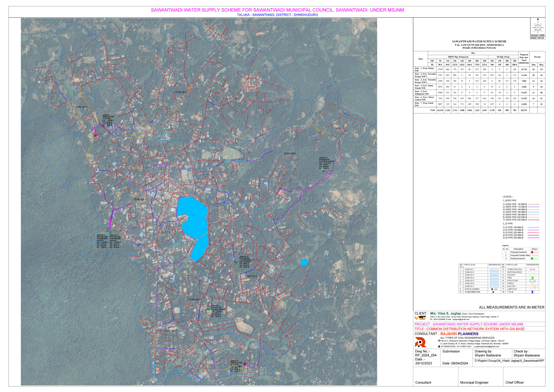Image resolution: width=554 pixels, height=392 pixels.
Task: Click the blue flow direction arrow symbol
Action: coord(493,292)
